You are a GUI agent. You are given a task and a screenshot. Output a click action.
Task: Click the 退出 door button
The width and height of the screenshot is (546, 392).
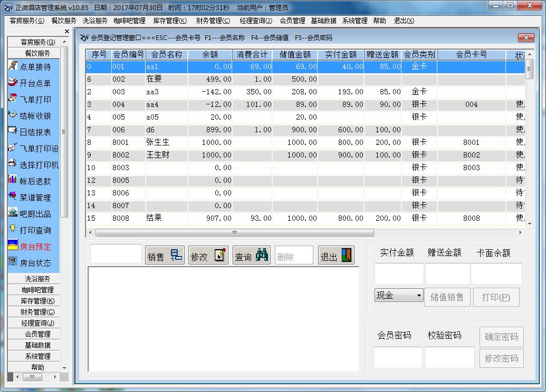pos(336,256)
